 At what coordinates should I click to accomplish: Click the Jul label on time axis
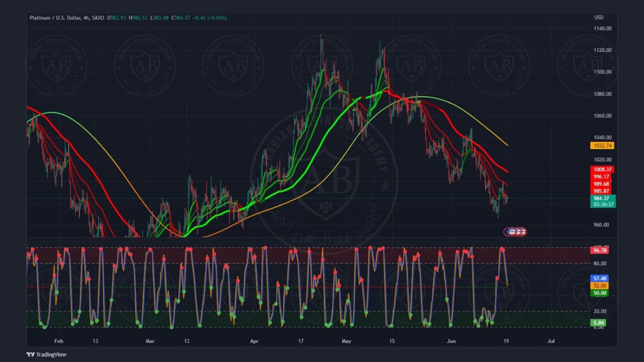(551, 341)
